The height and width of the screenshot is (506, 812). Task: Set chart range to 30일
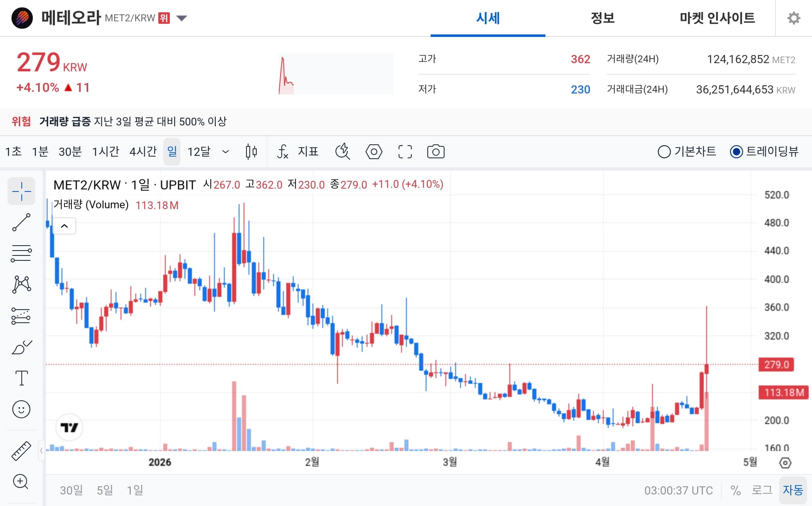(71, 490)
